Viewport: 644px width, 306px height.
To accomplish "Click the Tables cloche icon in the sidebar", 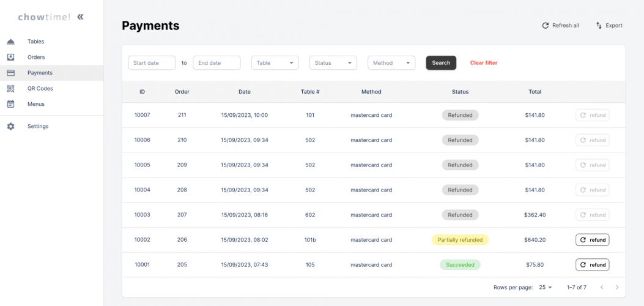I will click(x=10, y=42).
